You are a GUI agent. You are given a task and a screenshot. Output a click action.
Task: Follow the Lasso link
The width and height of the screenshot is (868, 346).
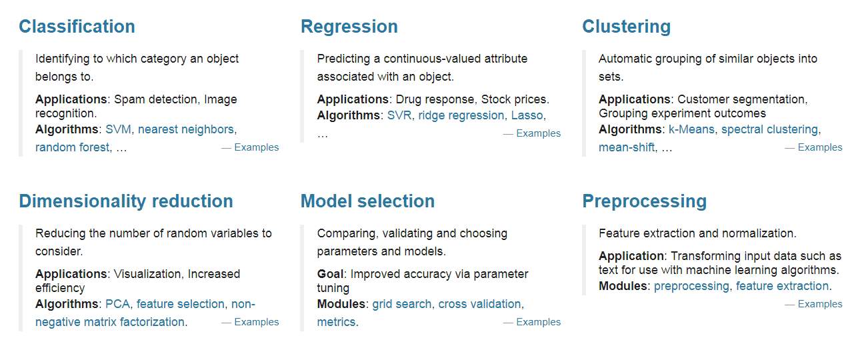pyautogui.click(x=527, y=115)
